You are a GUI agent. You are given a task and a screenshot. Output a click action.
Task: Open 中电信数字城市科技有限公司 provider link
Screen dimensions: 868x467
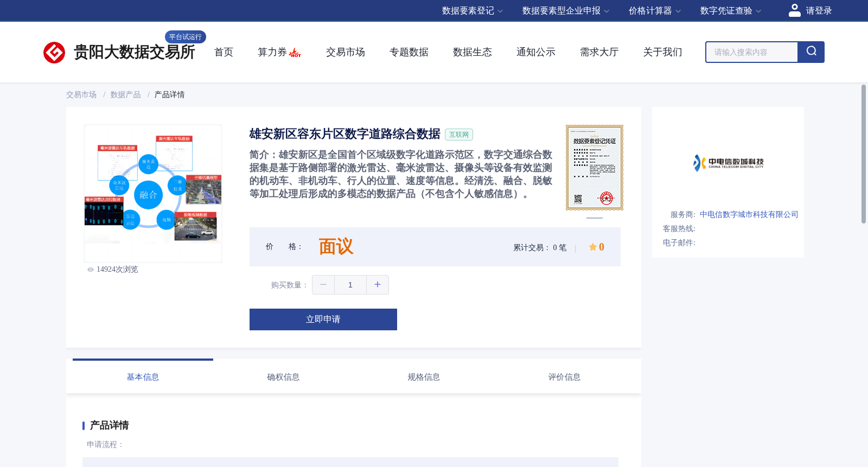(749, 215)
